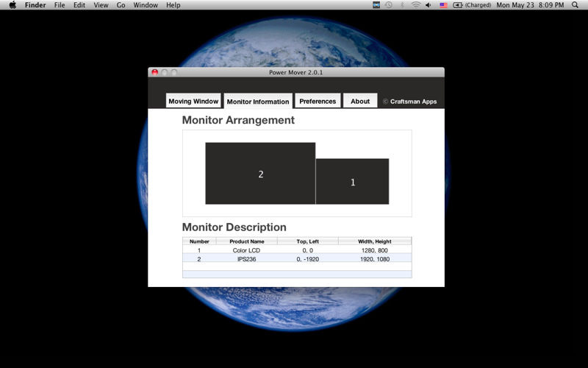The image size is (588, 368).
Task: Click the Power Mover menu bar icon
Action: click(x=376, y=5)
